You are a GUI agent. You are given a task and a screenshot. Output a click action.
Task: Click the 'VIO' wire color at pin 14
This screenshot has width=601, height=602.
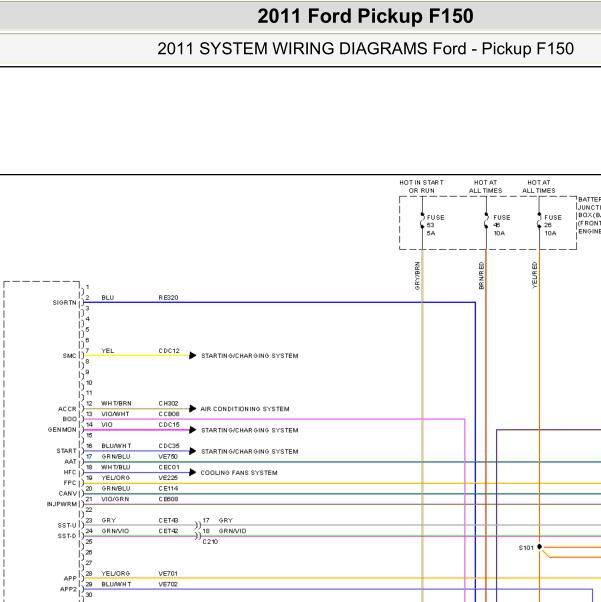[x=107, y=425]
